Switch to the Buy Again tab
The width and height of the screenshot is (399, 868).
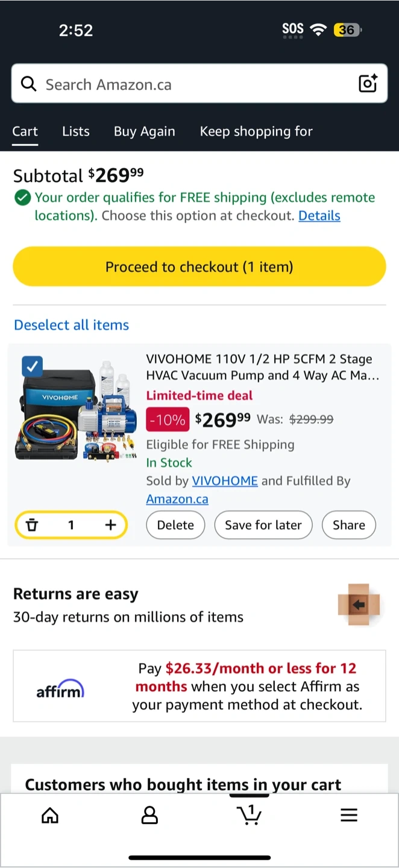tap(145, 131)
